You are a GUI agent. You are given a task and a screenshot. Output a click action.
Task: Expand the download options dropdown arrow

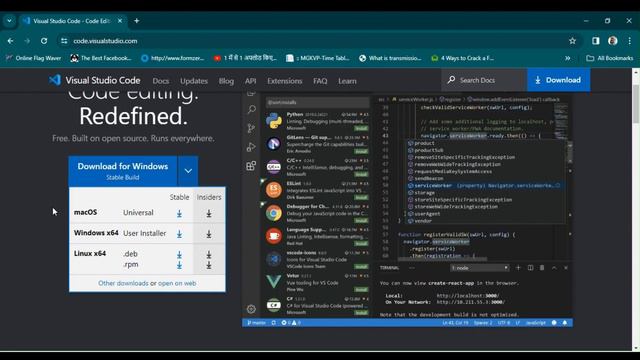click(x=188, y=171)
